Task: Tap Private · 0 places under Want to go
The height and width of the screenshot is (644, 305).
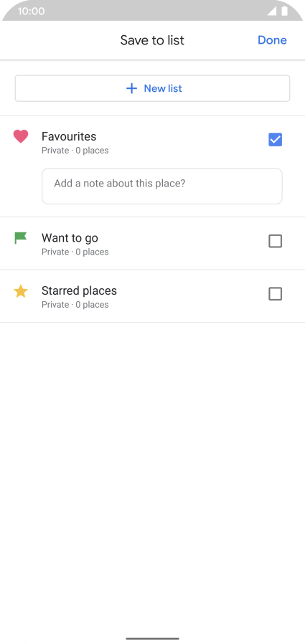Action: (x=75, y=252)
